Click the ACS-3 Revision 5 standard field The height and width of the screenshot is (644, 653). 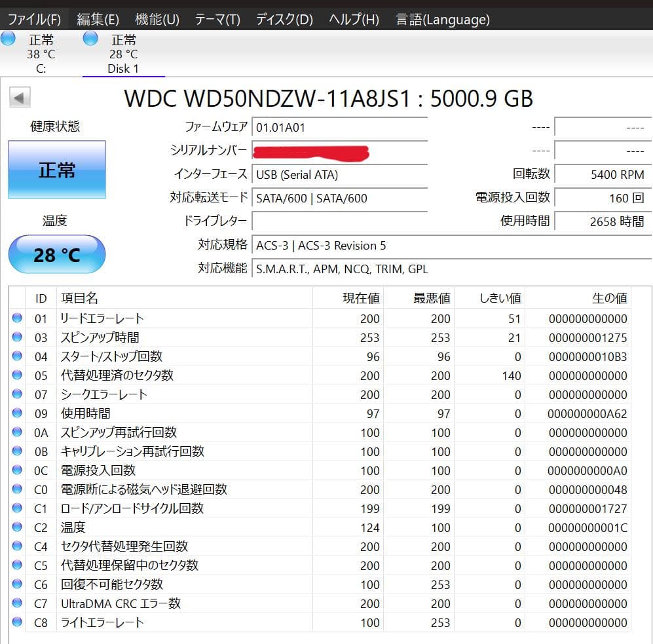(x=451, y=246)
